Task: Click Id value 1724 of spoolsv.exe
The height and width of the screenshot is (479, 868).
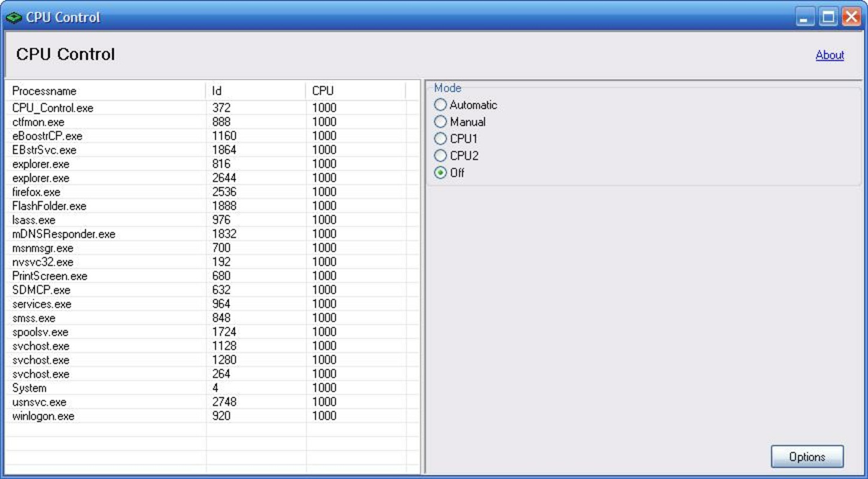Action: (x=224, y=332)
